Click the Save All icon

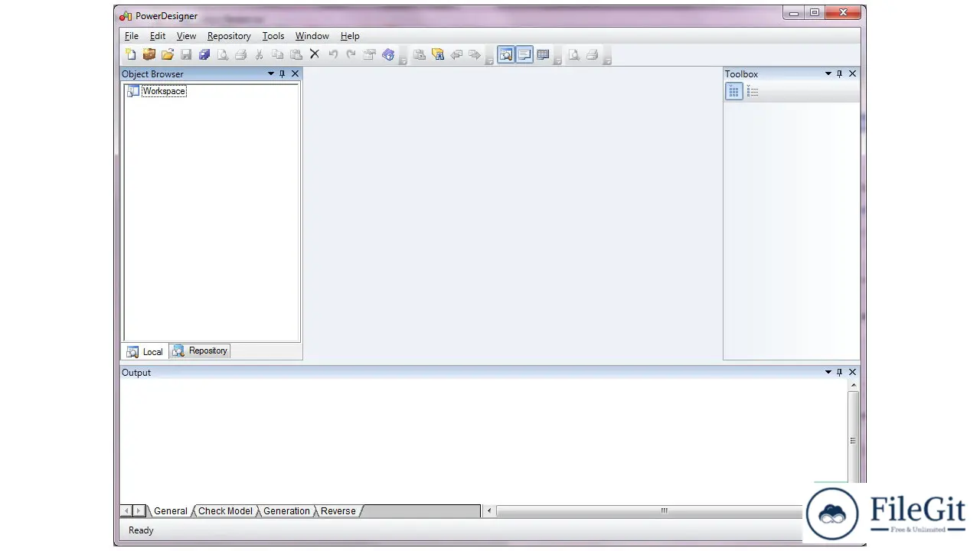pyautogui.click(x=204, y=55)
